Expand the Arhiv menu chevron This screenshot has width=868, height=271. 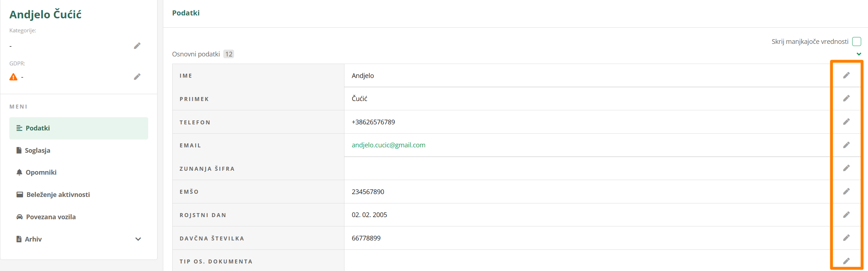(x=138, y=239)
